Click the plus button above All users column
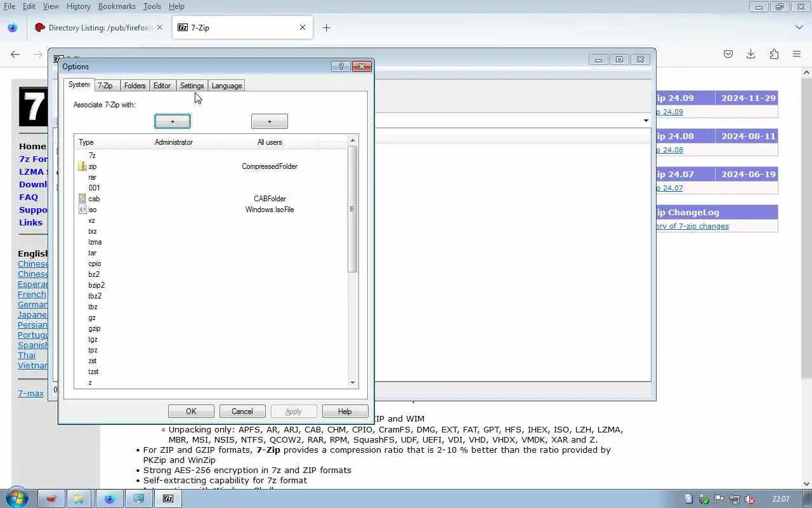Viewport: 812px width, 508px height. [270, 121]
